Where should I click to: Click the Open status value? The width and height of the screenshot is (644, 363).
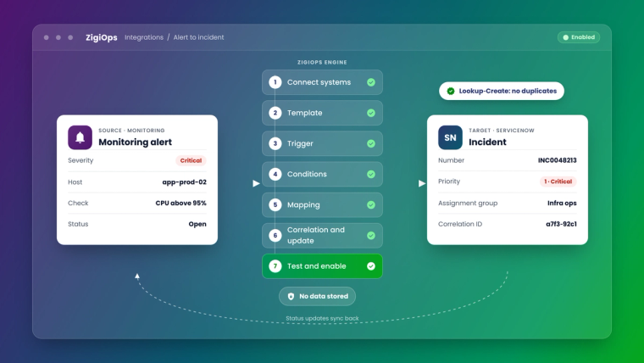point(197,224)
